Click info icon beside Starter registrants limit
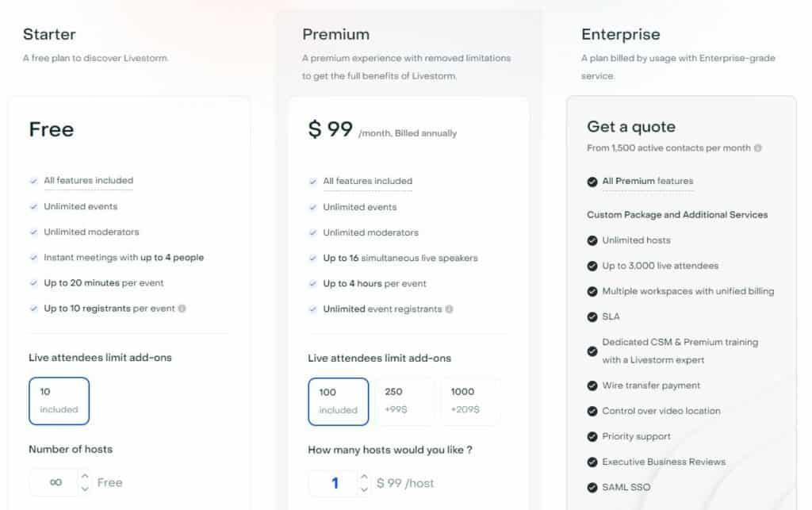The image size is (812, 510). tap(182, 309)
